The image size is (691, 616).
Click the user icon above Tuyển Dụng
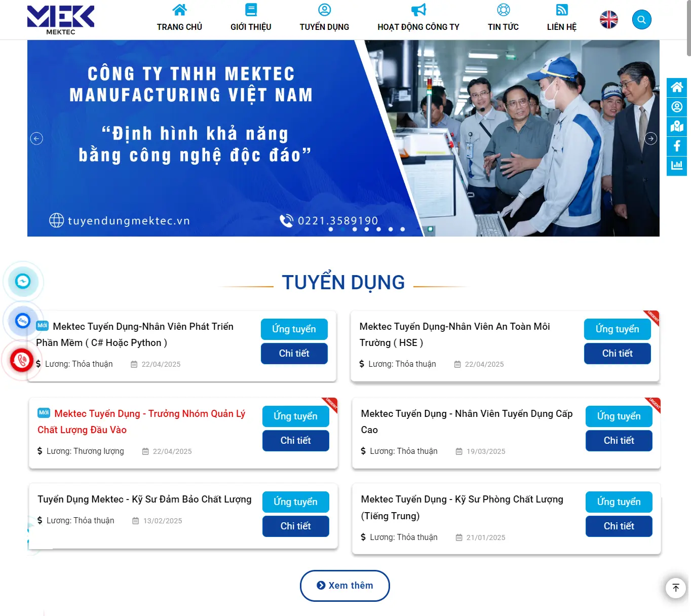pyautogui.click(x=324, y=10)
